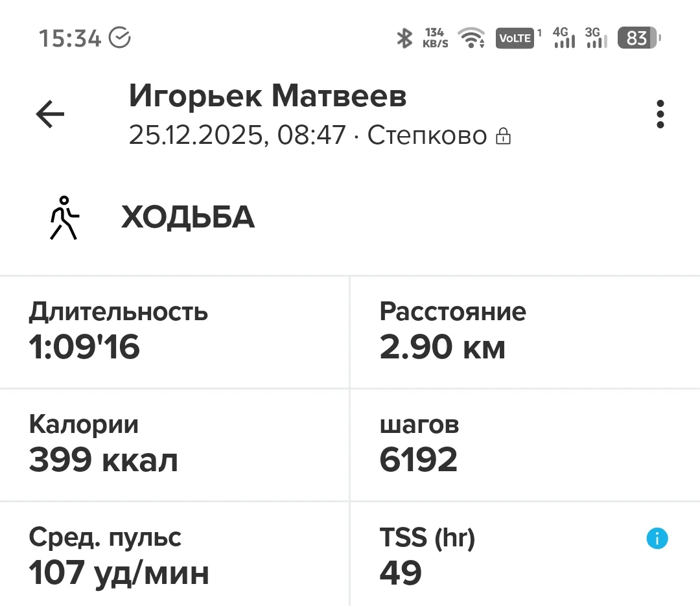Tap the Bluetooth status icon
The image size is (700, 606).
[404, 38]
